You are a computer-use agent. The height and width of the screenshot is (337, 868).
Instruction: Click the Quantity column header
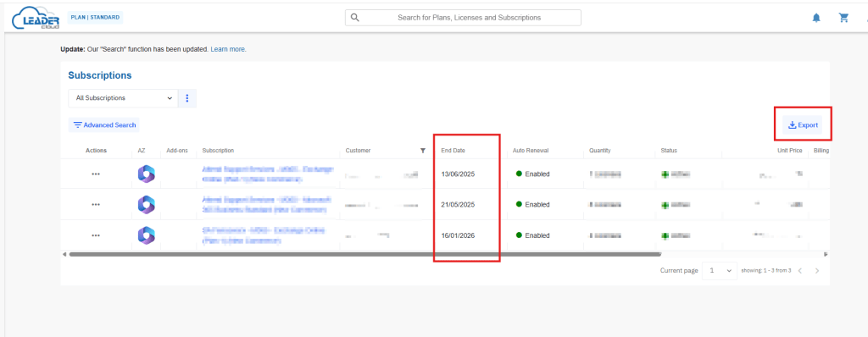pyautogui.click(x=600, y=151)
